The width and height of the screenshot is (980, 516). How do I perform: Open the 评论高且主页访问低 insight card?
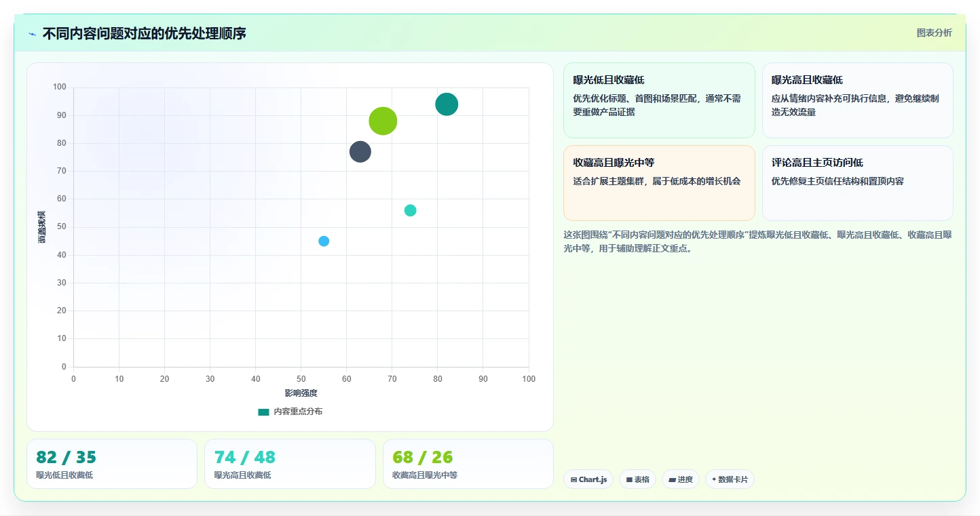click(857, 183)
